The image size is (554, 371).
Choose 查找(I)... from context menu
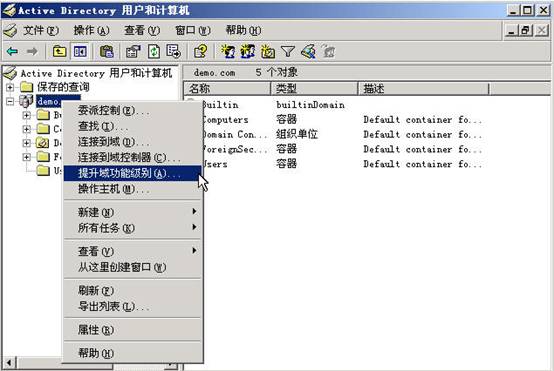pos(132,126)
